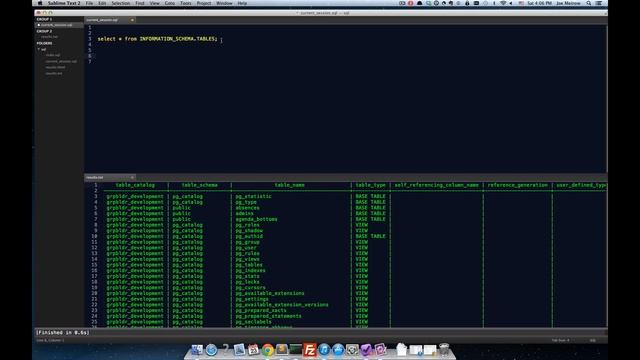Open FileZilla from the dock

(x=310, y=350)
